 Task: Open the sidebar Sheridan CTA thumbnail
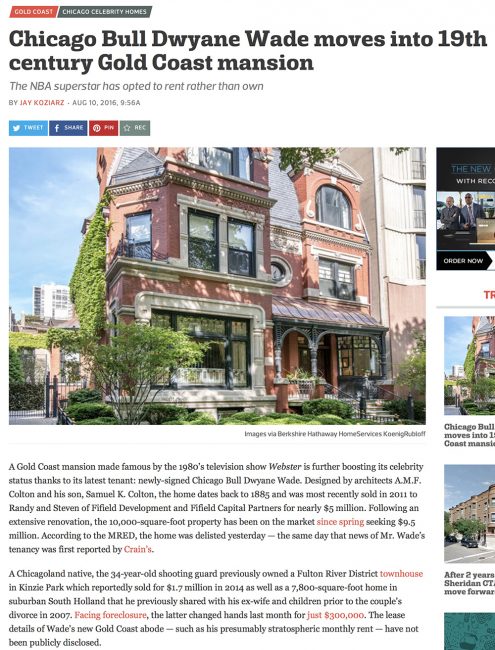469,513
